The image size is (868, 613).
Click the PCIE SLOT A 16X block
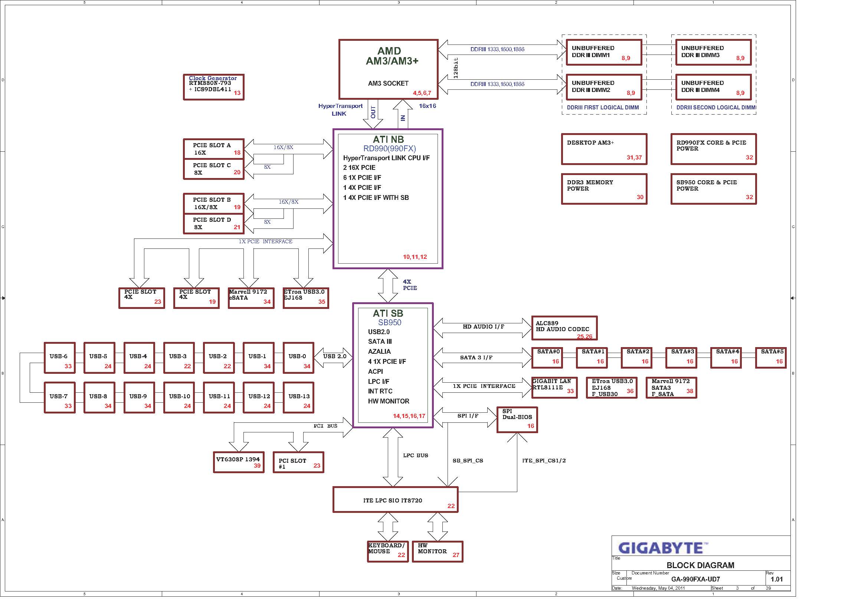point(214,149)
